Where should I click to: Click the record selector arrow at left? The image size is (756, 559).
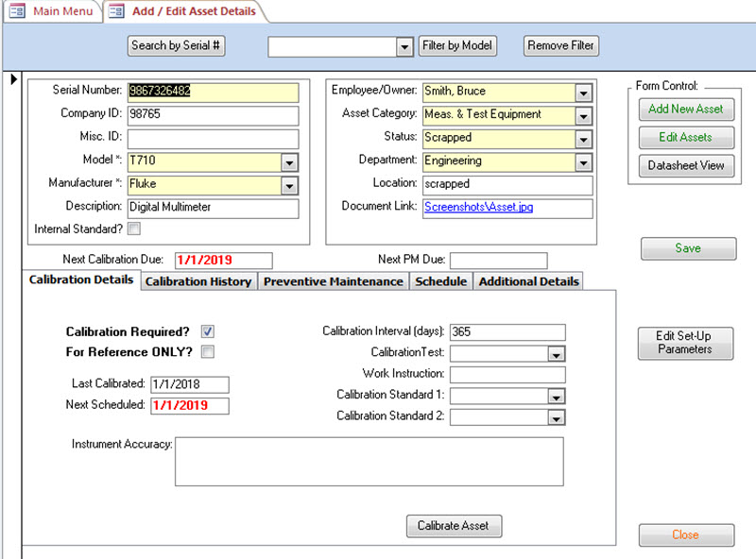click(x=13, y=79)
